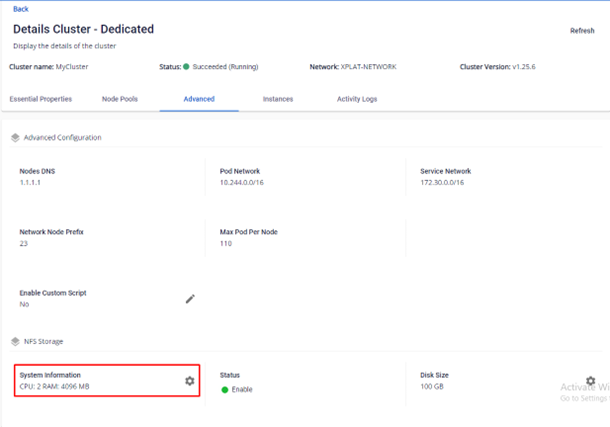View the Activity Logs tab

coord(356,99)
